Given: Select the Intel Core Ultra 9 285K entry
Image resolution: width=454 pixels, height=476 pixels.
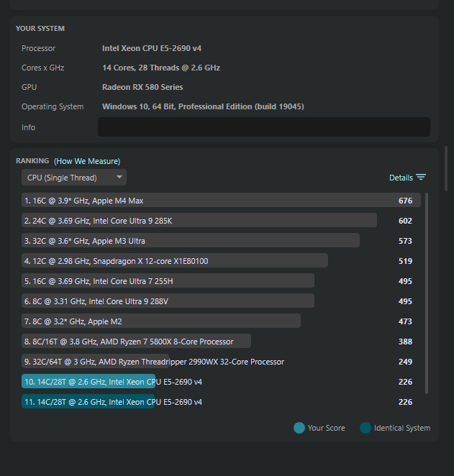Looking at the screenshot, I should [x=221, y=221].
